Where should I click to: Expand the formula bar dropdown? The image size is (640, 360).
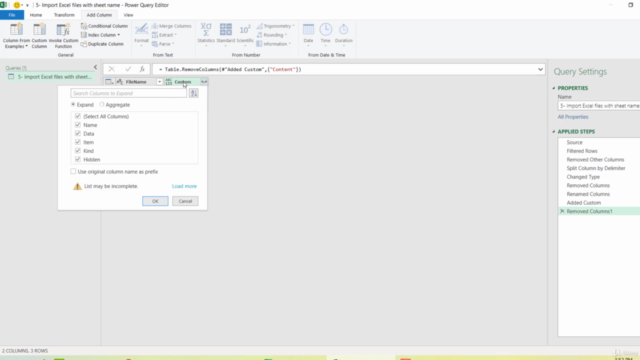pyautogui.click(x=540, y=69)
